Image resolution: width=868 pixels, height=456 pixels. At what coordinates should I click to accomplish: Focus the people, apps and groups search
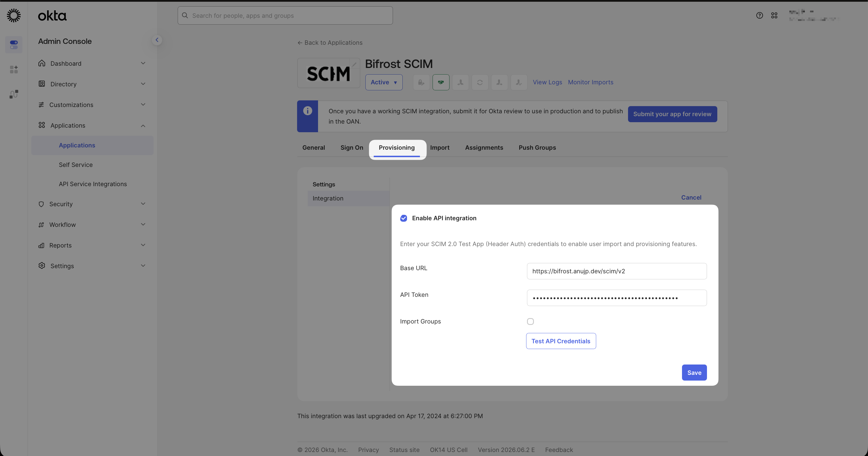pyautogui.click(x=285, y=15)
